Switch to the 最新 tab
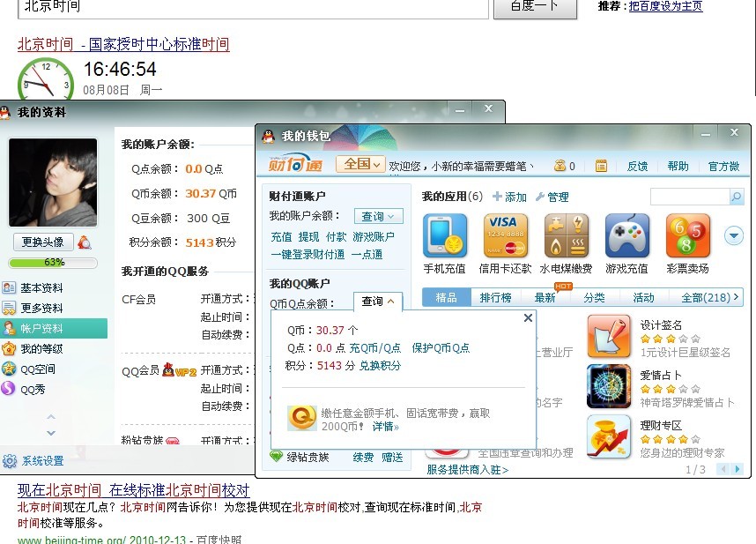Viewport: 756px width, 544px height. click(545, 297)
